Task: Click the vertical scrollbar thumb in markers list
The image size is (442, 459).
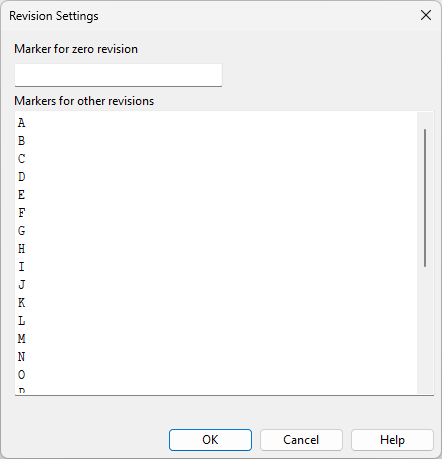Action: [425, 198]
